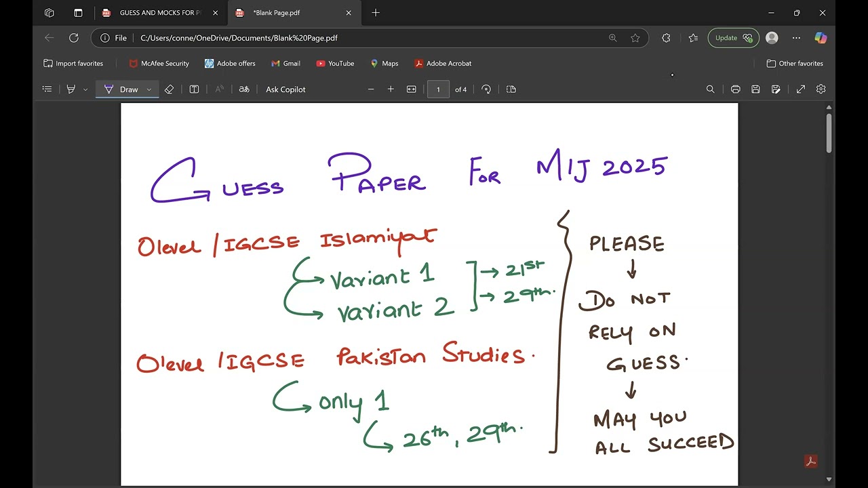The height and width of the screenshot is (488, 868).
Task: Open the address bar zoom indicator
Action: pos(613,38)
